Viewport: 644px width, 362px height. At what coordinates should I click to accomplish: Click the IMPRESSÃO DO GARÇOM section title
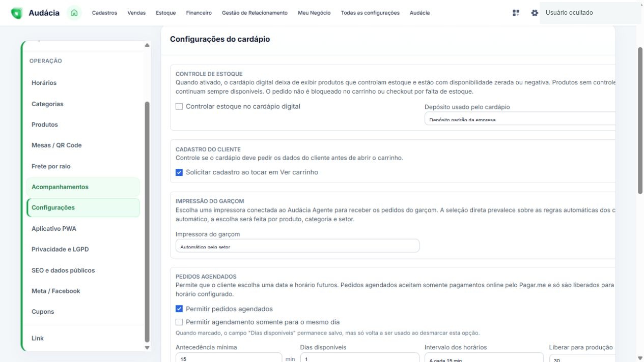pyautogui.click(x=210, y=201)
